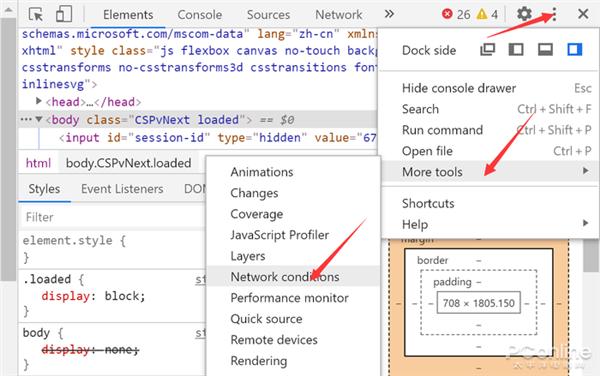This screenshot has height=376, width=600.
Task: Show more tabs with the chevron
Action: point(389,14)
